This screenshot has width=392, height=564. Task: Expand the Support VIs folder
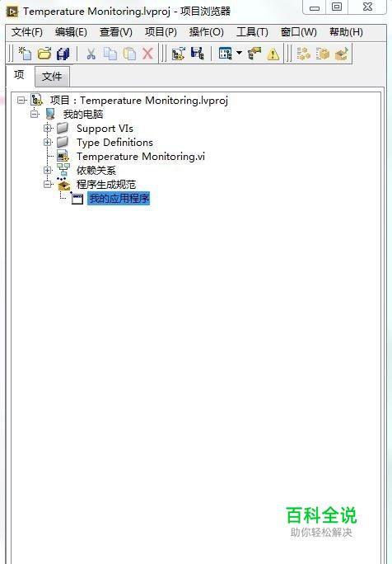(x=48, y=128)
